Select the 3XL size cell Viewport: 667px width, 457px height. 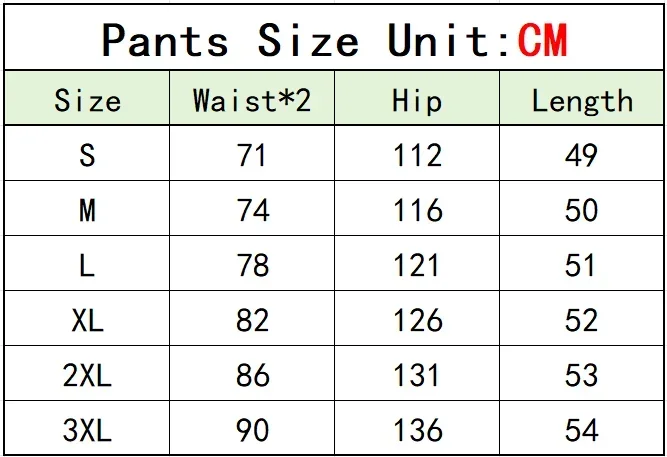(87, 430)
